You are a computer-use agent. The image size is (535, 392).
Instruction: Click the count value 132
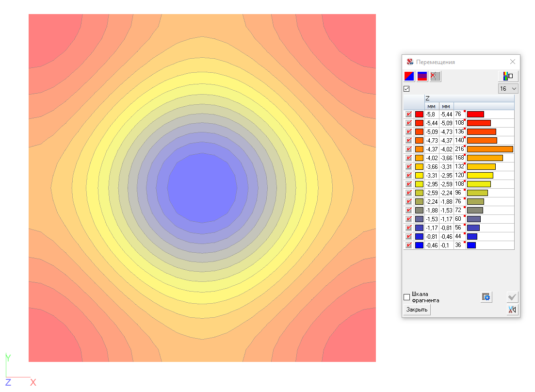(459, 166)
